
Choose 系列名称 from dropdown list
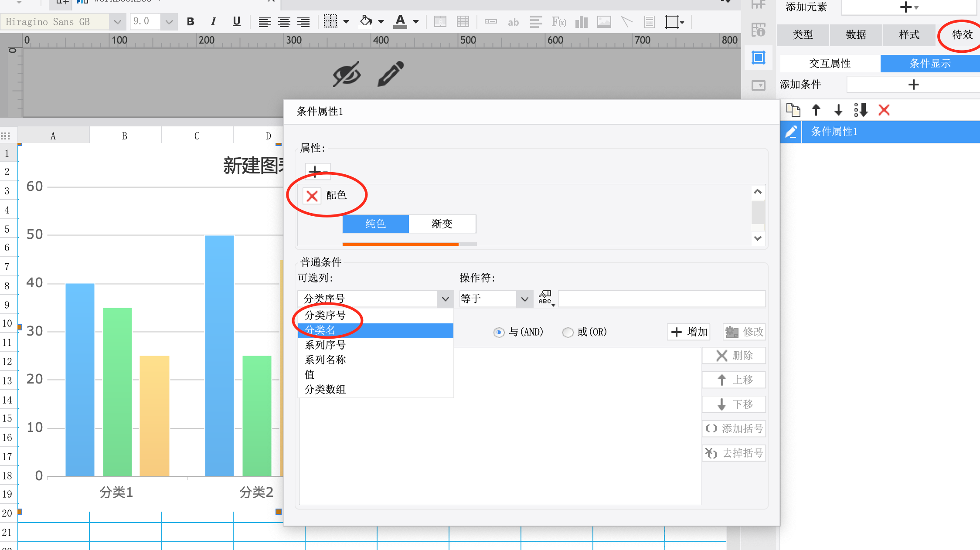(x=375, y=360)
